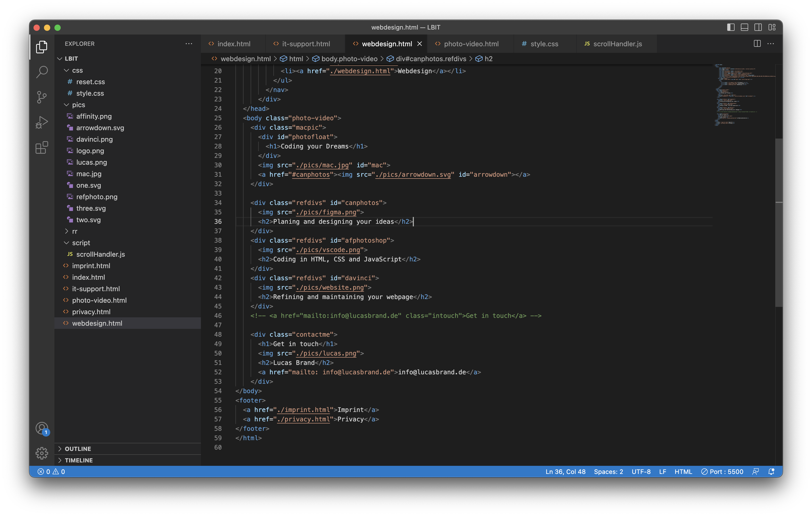The width and height of the screenshot is (812, 516).
Task: Open the Run and Debug view
Action: point(42,122)
